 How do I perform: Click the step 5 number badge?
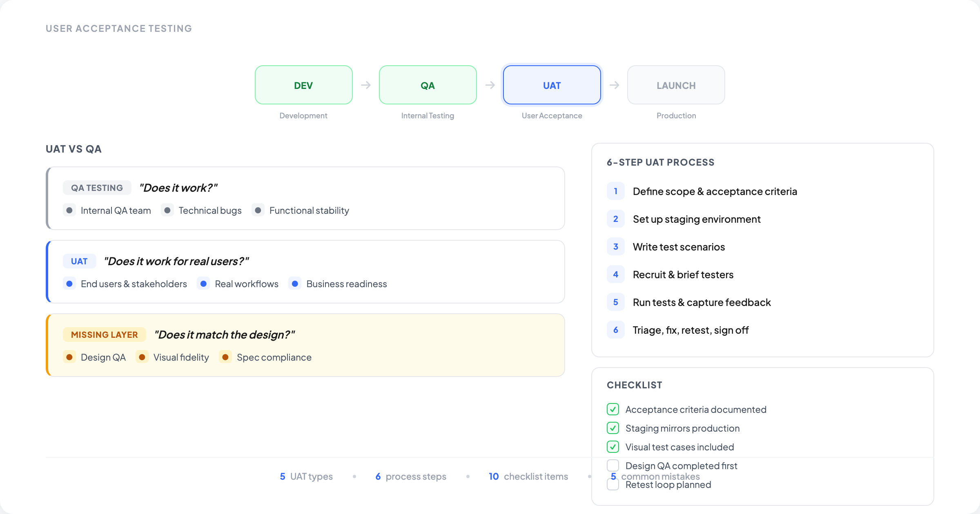[x=616, y=302]
